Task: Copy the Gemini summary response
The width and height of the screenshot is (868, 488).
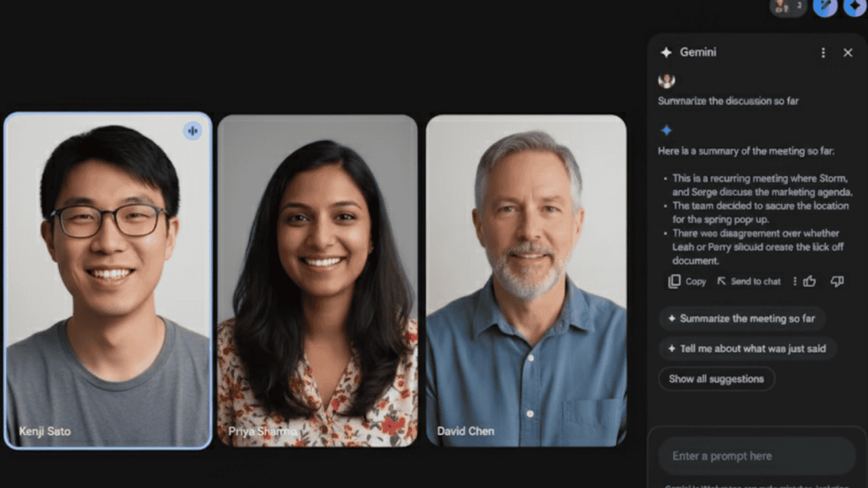Action: click(687, 281)
